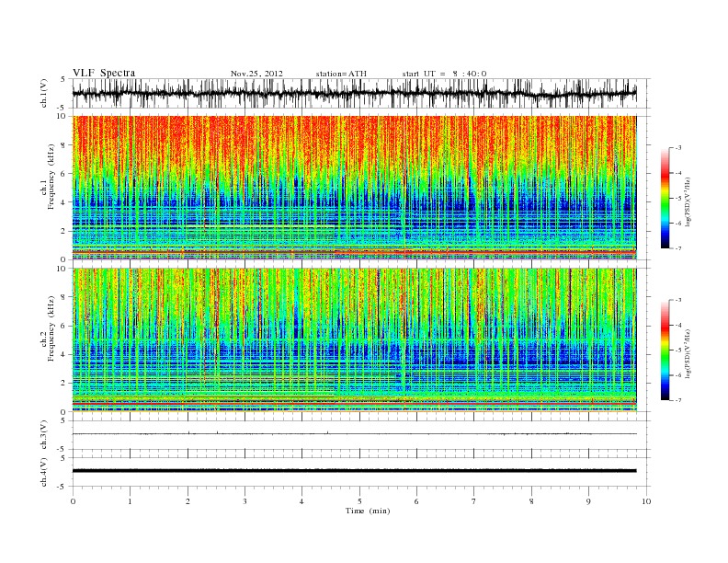Click the '-6' label on ch.2 colorbar
This screenshot has height=563, width=728.
click(678, 374)
